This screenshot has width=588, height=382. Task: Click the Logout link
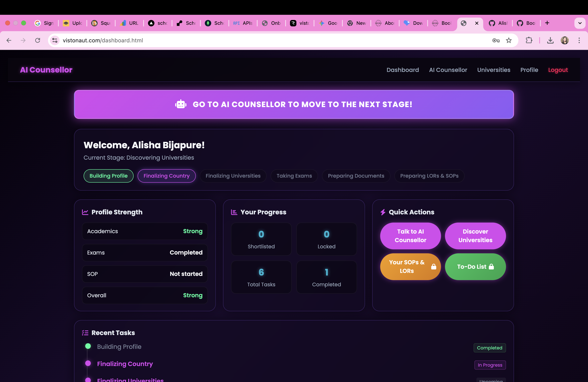point(558,70)
